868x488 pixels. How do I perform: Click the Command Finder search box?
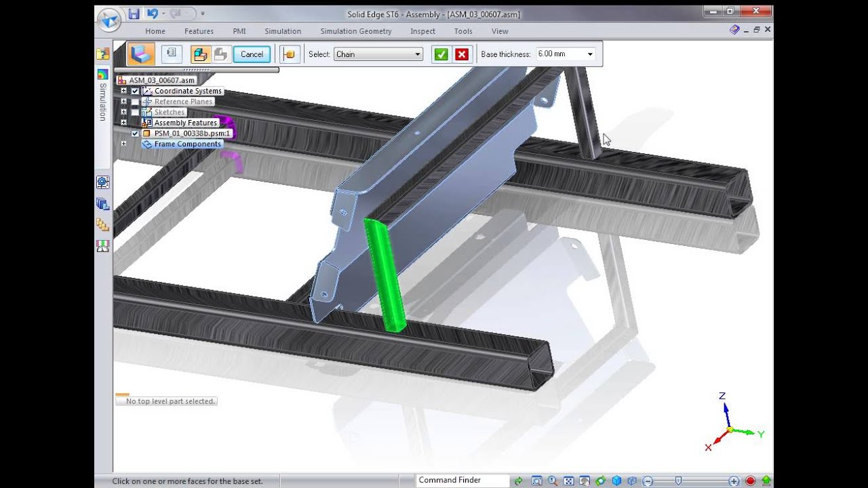point(462,481)
